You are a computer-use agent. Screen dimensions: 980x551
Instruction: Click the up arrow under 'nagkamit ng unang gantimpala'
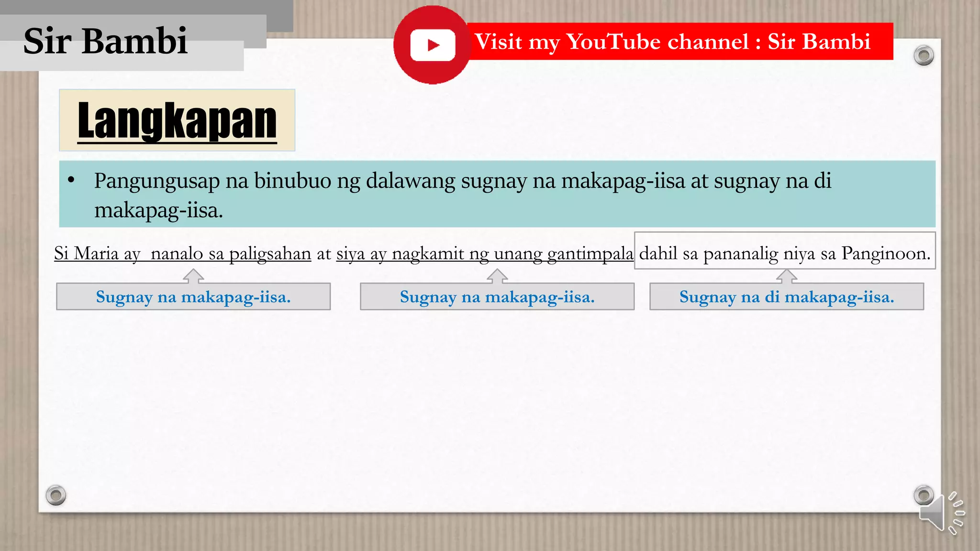(x=497, y=276)
